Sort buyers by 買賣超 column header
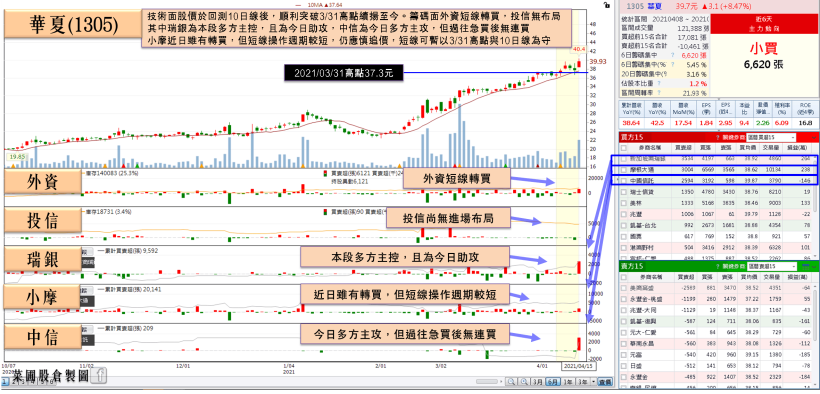Viewport: 820px width, 394px height. pos(683,148)
